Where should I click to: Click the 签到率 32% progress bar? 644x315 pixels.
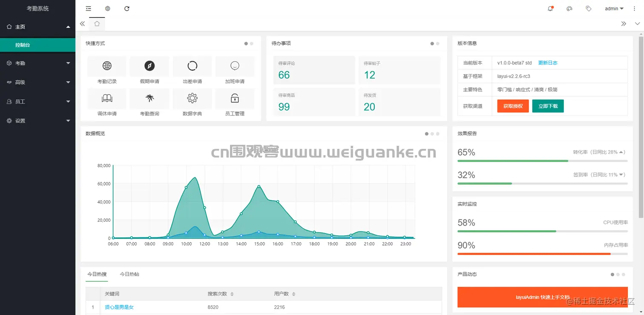[x=543, y=183]
